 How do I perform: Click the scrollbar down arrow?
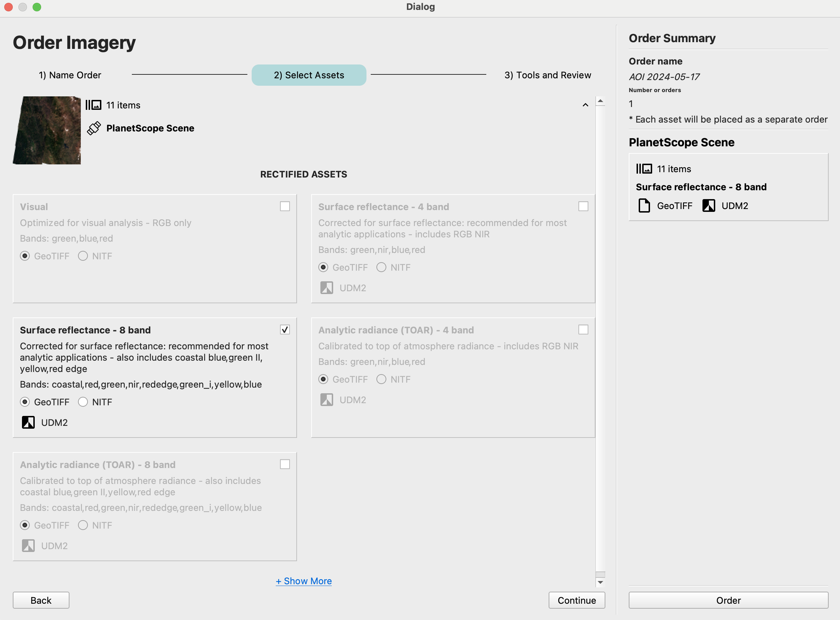pos(601,582)
